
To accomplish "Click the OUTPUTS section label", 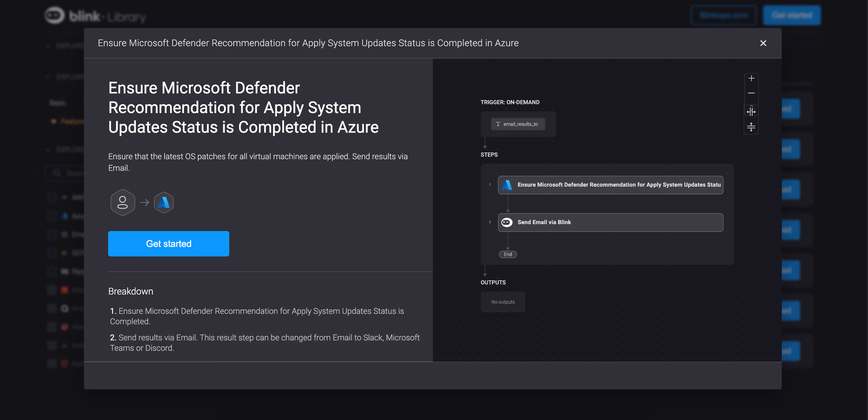I will pyautogui.click(x=493, y=282).
